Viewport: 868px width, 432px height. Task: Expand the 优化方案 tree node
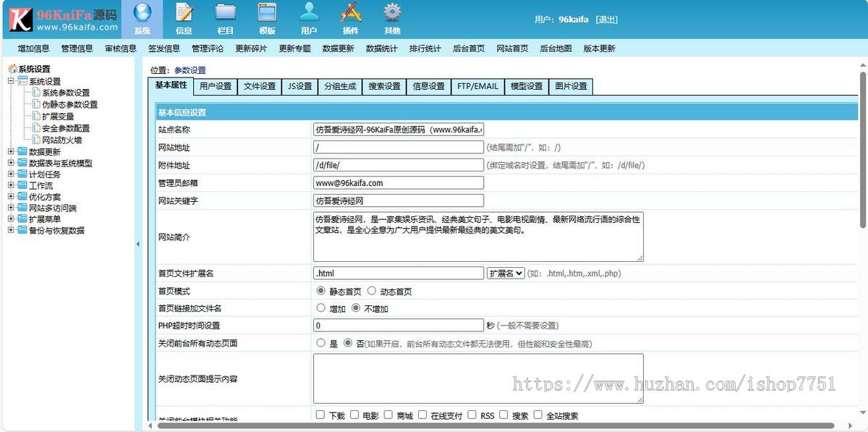[11, 197]
